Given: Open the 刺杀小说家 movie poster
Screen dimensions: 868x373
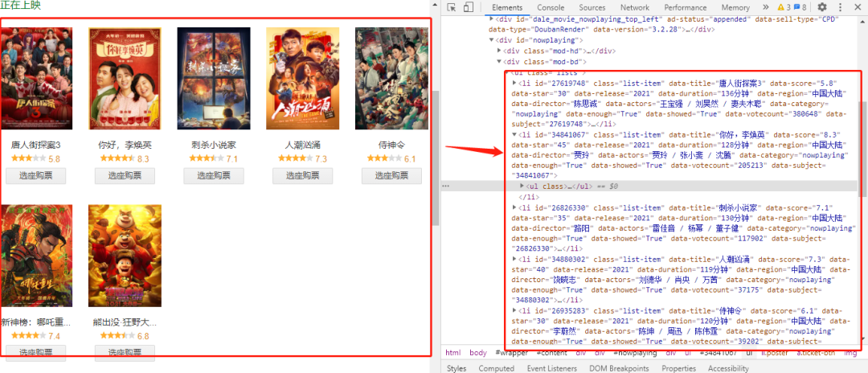Looking at the screenshot, I should (214, 79).
